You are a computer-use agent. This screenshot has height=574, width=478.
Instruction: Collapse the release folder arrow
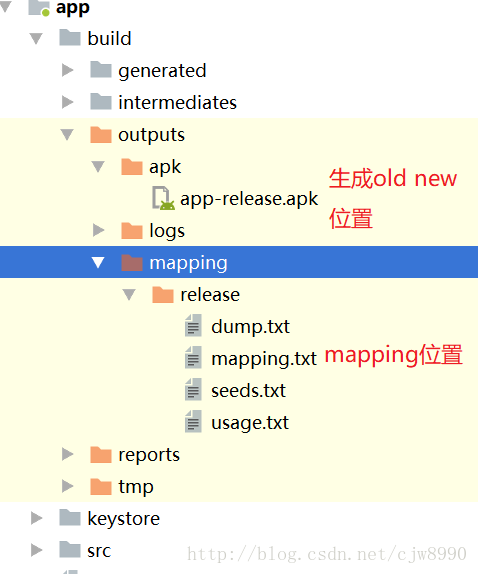[x=129, y=295]
